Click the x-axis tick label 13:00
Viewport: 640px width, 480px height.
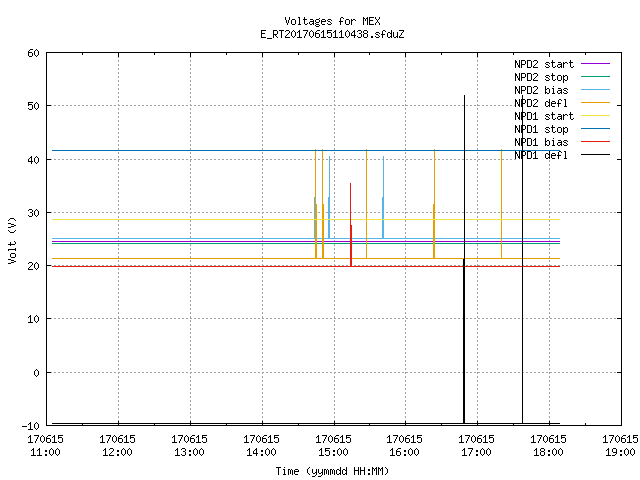coord(189,452)
